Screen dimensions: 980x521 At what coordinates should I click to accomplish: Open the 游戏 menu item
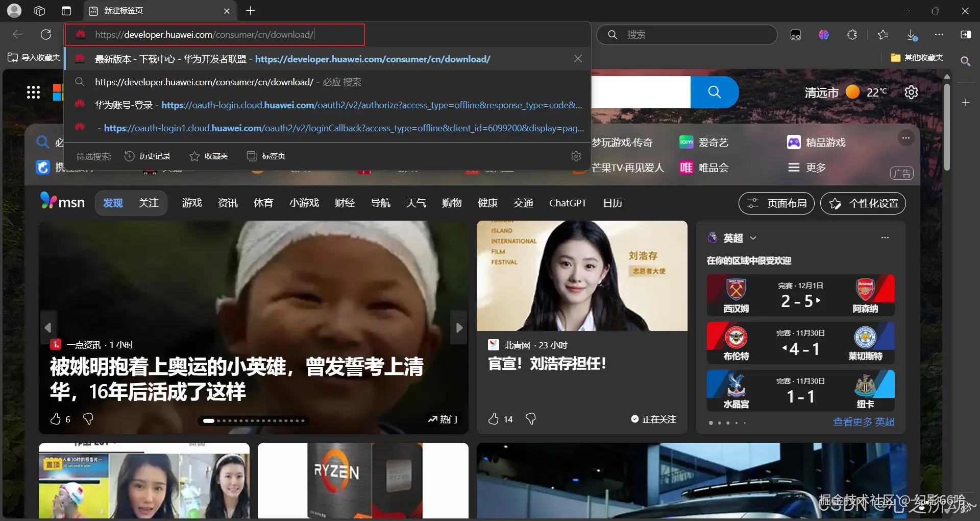pos(192,203)
